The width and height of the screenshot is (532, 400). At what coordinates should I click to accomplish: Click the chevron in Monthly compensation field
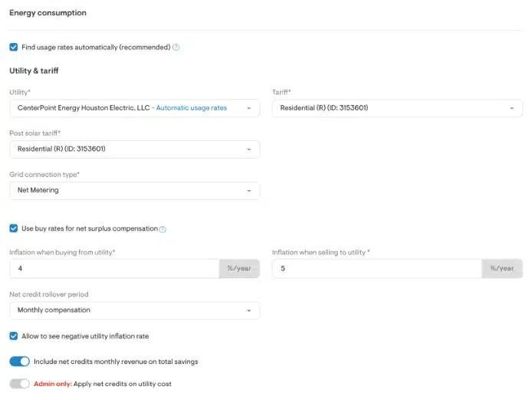[248, 310]
